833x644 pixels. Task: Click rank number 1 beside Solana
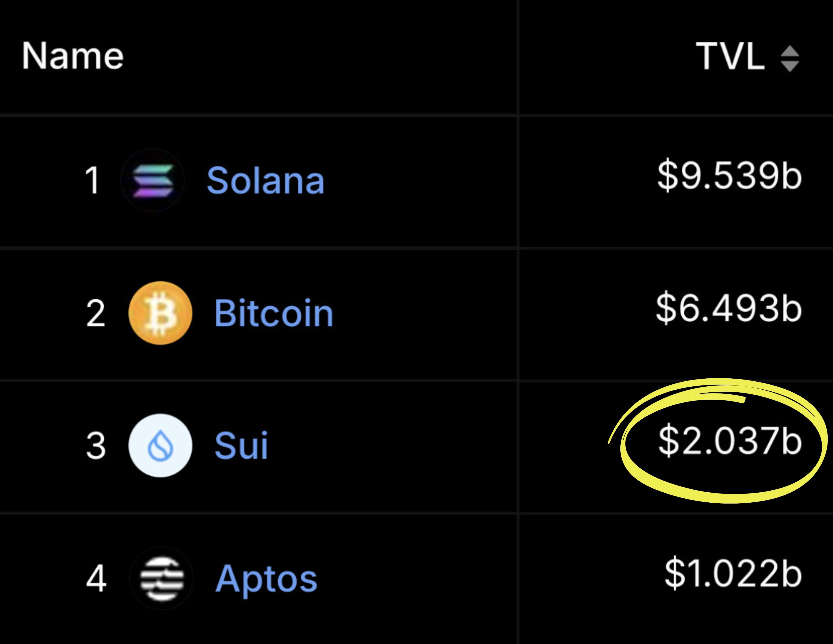tap(92, 180)
